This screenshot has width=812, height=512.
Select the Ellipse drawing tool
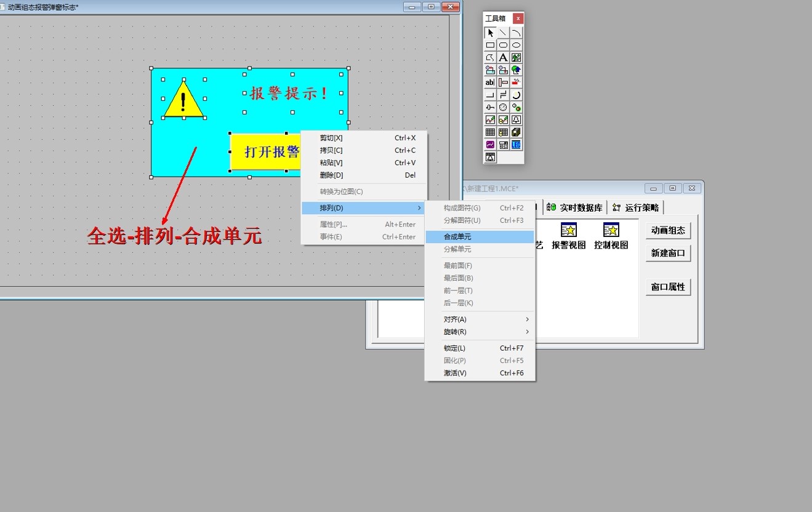click(516, 45)
